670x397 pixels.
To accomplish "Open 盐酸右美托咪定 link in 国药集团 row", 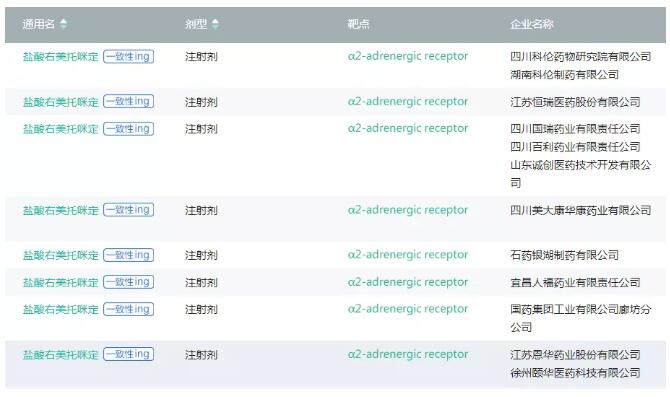I will coord(61,309).
